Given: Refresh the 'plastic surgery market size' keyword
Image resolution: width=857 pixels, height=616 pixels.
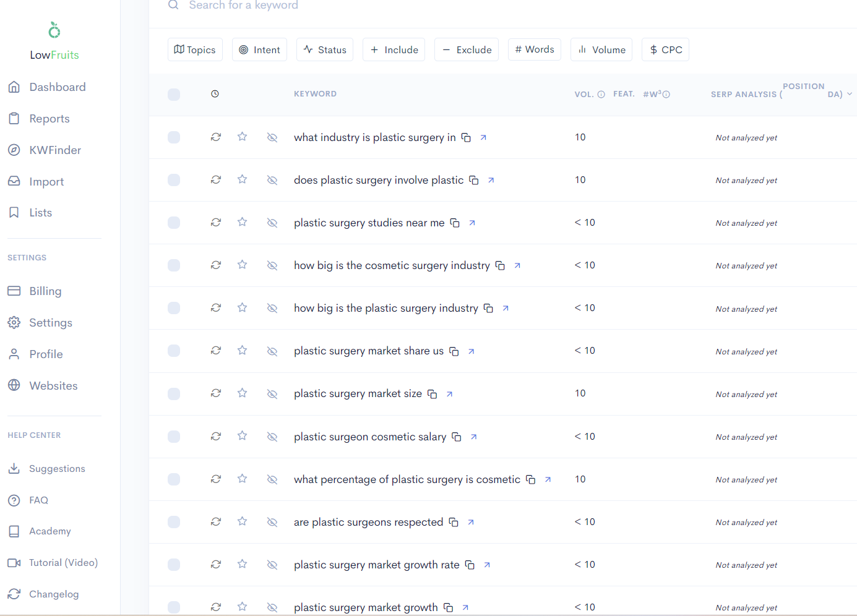Looking at the screenshot, I should coord(216,393).
